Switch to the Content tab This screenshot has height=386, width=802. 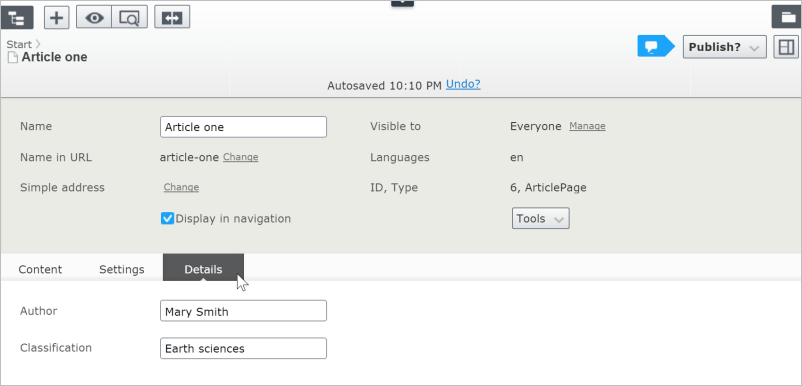tap(40, 269)
